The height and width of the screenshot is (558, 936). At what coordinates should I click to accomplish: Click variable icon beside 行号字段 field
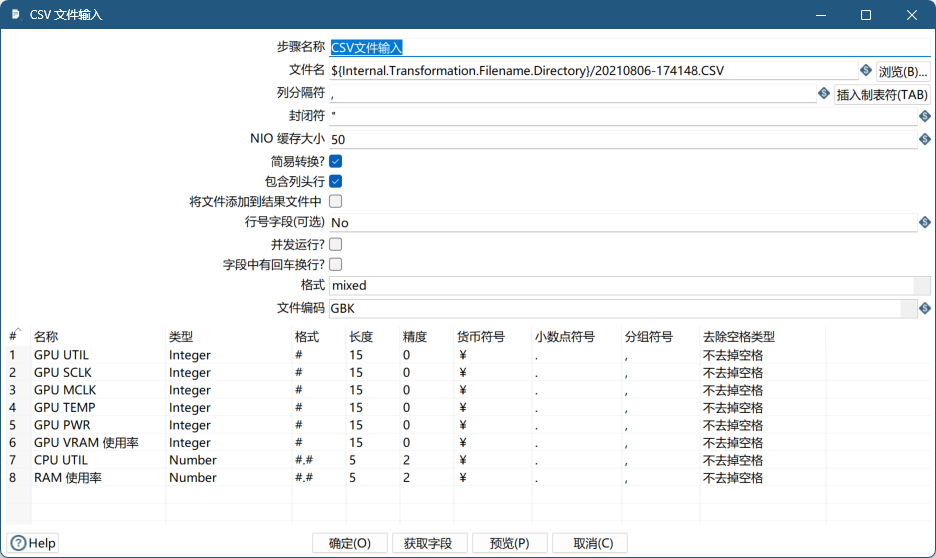[924, 222]
